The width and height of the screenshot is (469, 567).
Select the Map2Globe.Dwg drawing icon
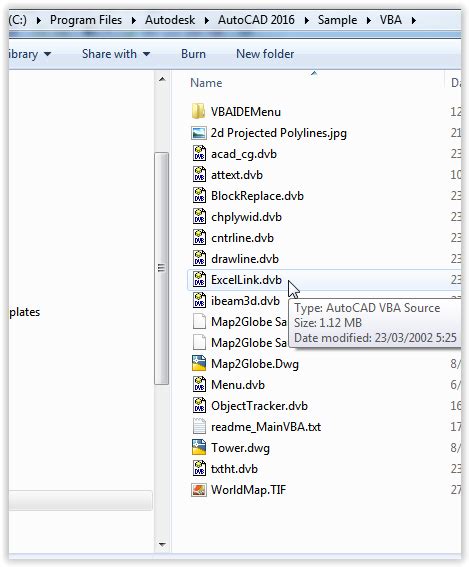click(199, 363)
